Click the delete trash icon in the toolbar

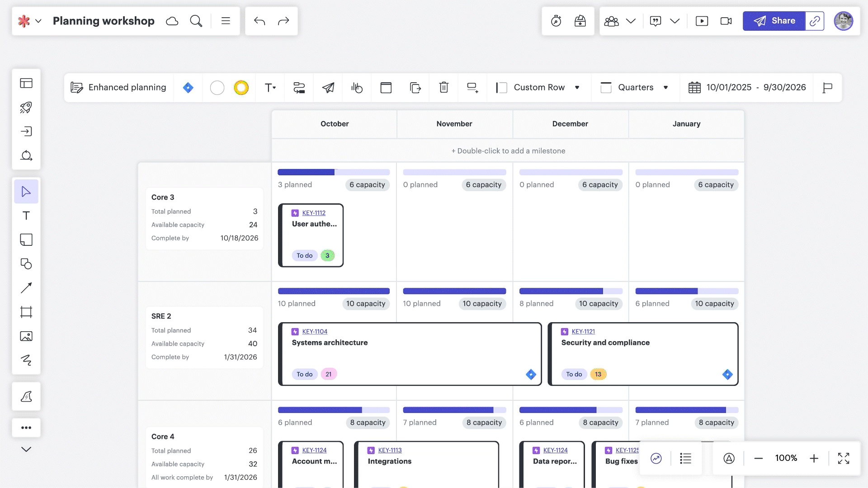[x=443, y=87]
